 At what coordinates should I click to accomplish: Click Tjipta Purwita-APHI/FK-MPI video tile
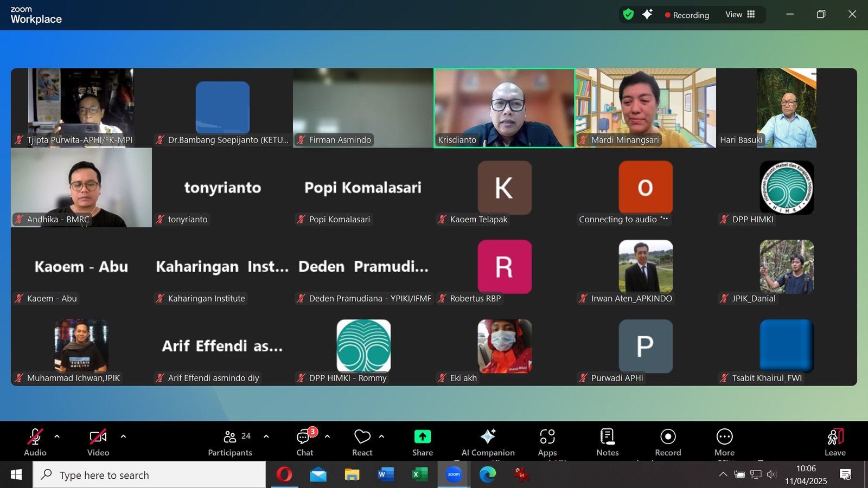point(81,108)
